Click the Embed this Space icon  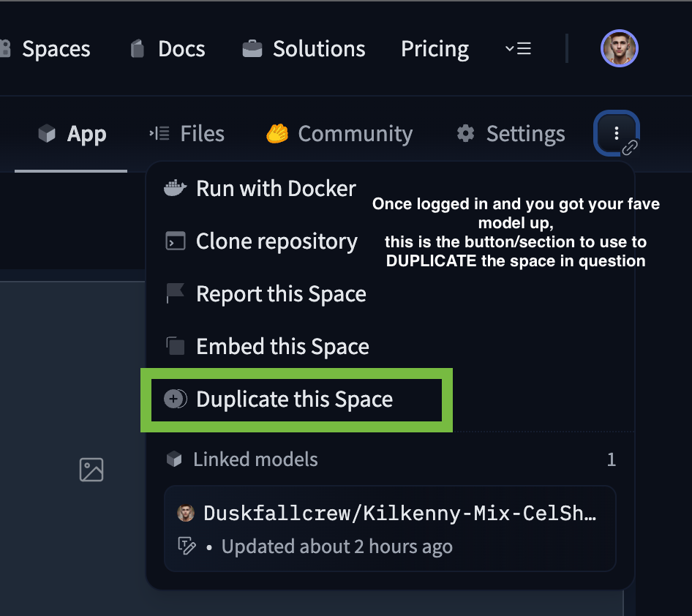point(176,346)
